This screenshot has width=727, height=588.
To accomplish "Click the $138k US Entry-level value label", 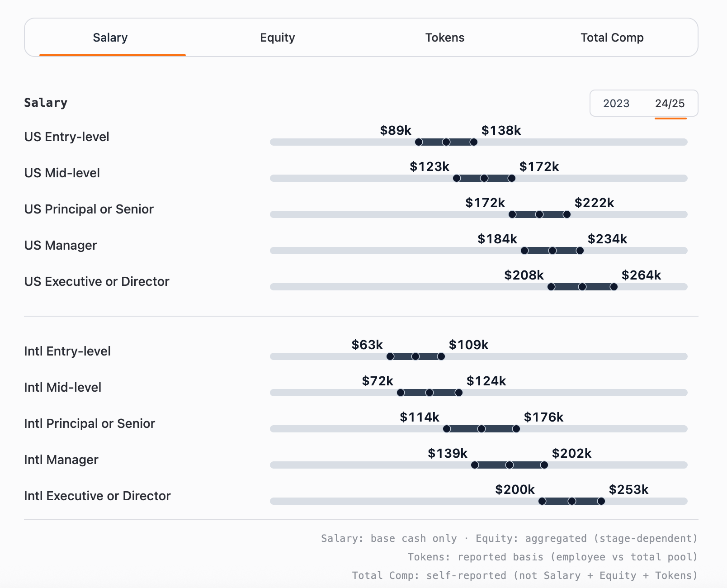I will coord(501,130).
